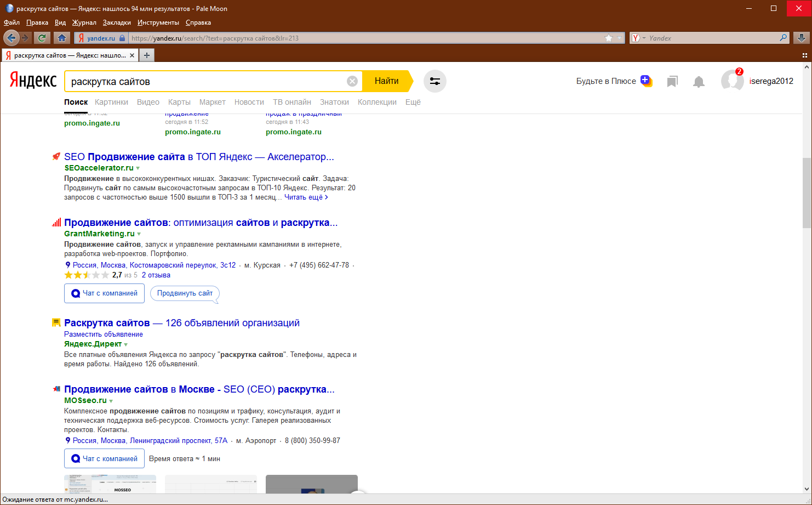Open notifications bell icon
This screenshot has width=812, height=505.
pos(699,82)
